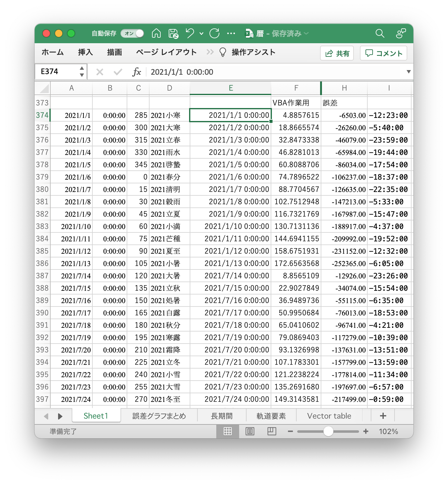Screen dimensions: 448x484
Task: Click the 共有 share button
Action: point(337,53)
